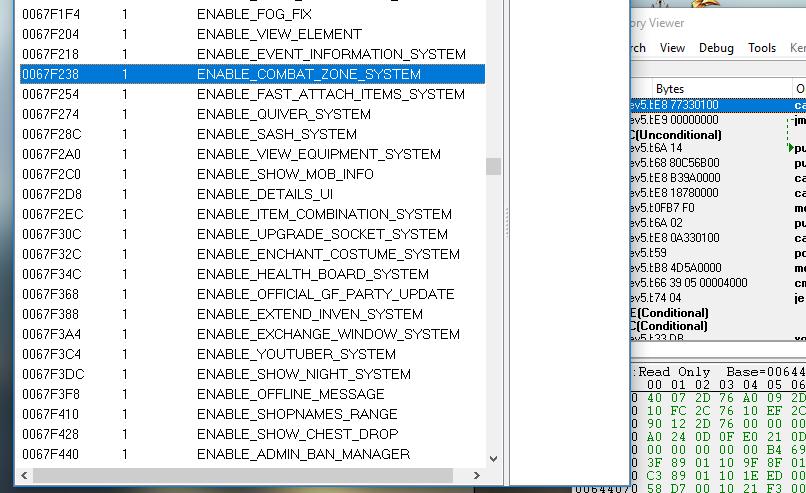Select disassembler line with bytes B8 4D5A0000
This screenshot has height=493, width=806.
[x=719, y=268]
